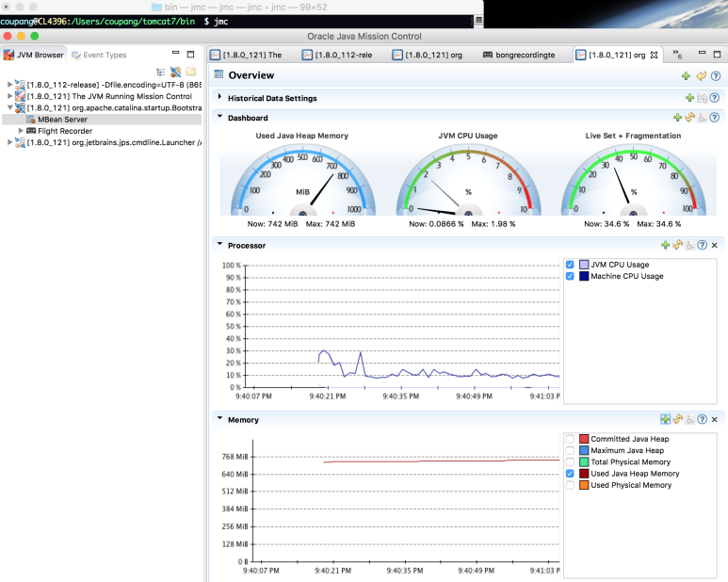The height and width of the screenshot is (582, 728).
Task: Collapse the Dashboard section
Action: (219, 117)
